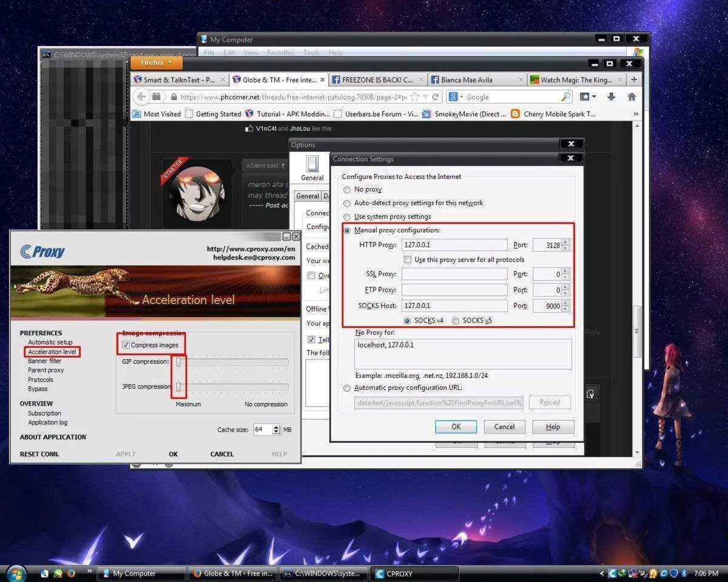This screenshot has width=728, height=582.
Task: Switch to Bianca Mae Avila tab
Action: click(476, 79)
